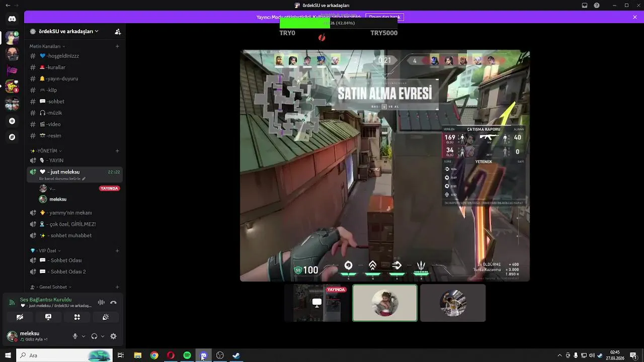Open the screen share button
The height and width of the screenshot is (362, 644).
(48, 317)
